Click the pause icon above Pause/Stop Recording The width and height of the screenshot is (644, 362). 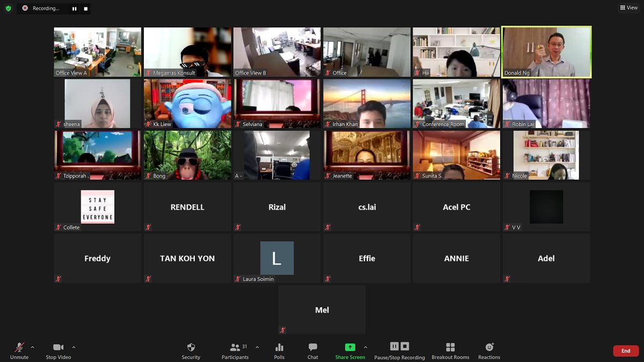(394, 346)
